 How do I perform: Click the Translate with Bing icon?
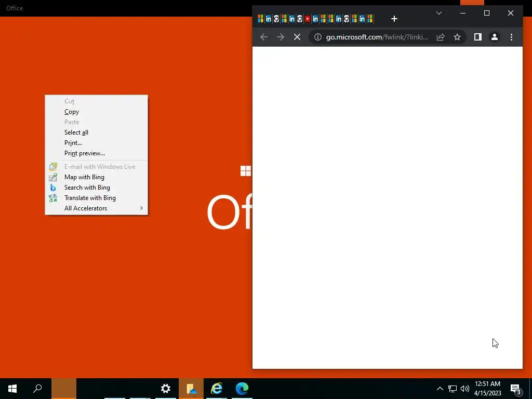point(53,198)
